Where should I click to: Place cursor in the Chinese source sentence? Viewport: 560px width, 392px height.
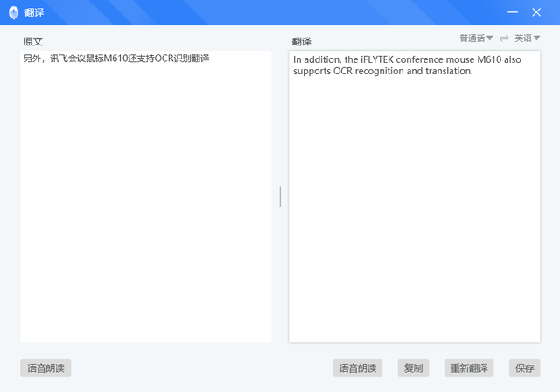[116, 59]
